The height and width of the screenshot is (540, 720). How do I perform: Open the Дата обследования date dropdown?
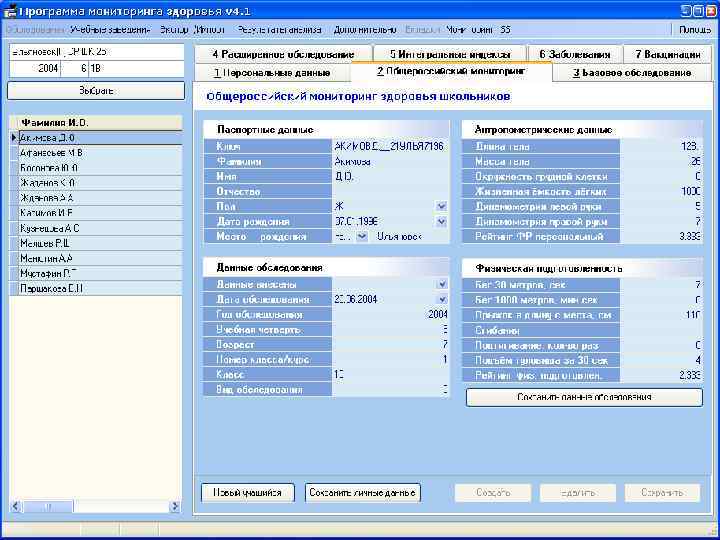[x=441, y=299]
